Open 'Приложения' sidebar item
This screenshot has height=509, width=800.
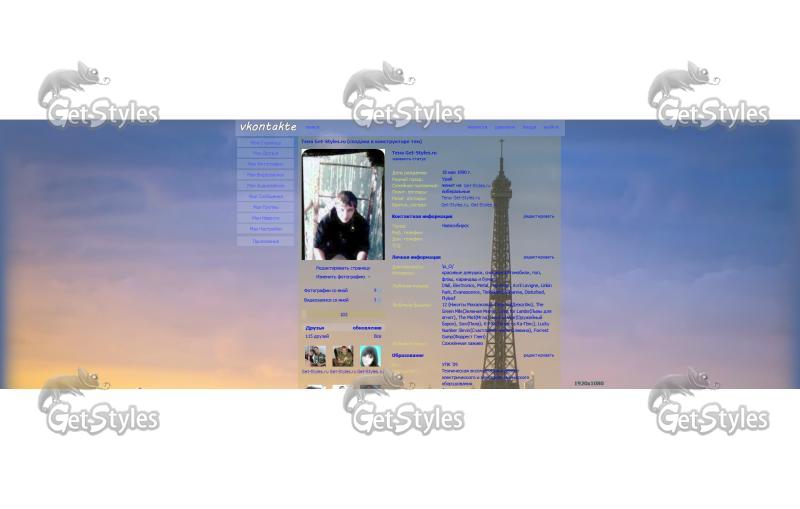coord(266,241)
